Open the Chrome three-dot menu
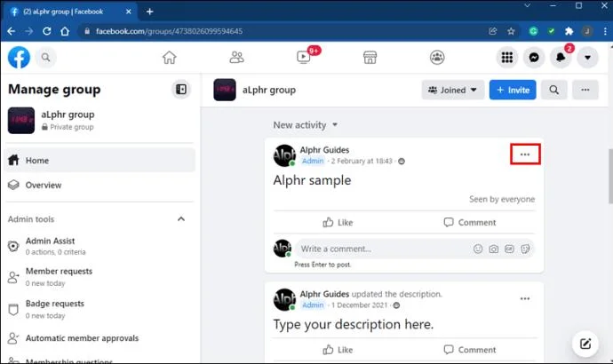The height and width of the screenshot is (364, 613). (x=605, y=31)
